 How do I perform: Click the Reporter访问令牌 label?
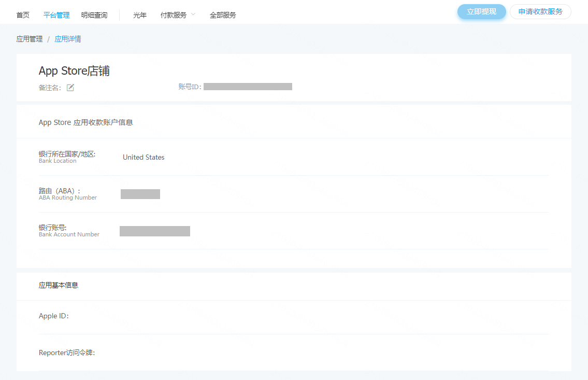67,353
